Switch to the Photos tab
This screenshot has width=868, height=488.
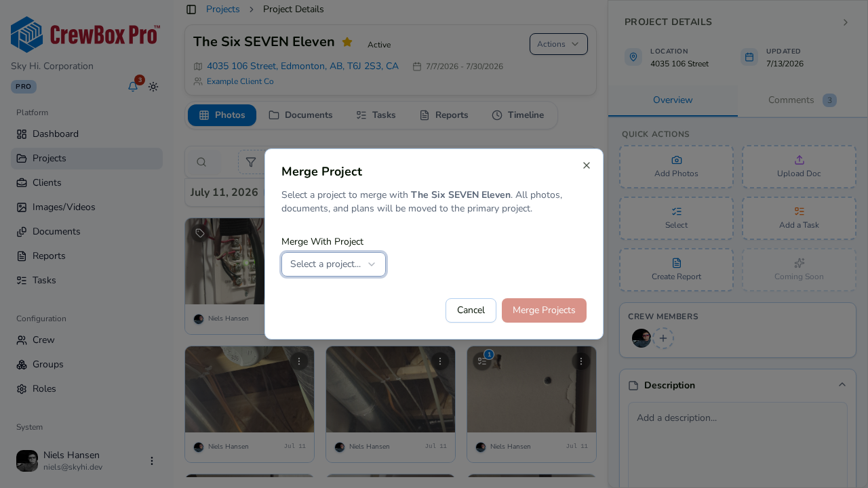(222, 115)
